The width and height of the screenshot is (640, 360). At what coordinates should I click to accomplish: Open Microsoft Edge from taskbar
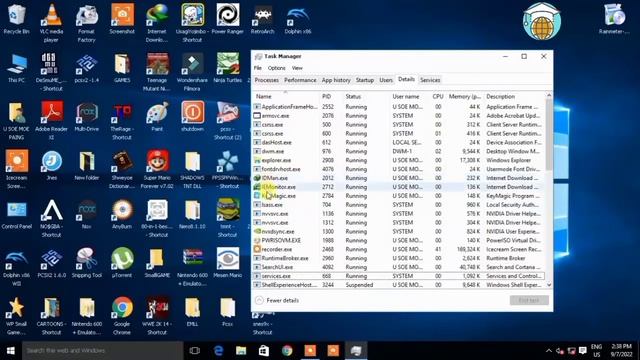tap(218, 351)
